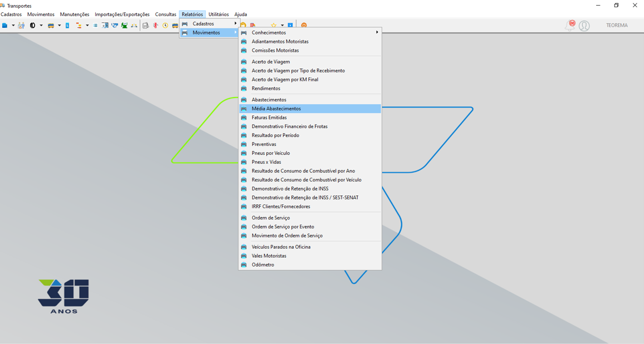This screenshot has height=344, width=644.
Task: Open Movimento de Ordem de Serviço report
Action: tap(310, 235)
